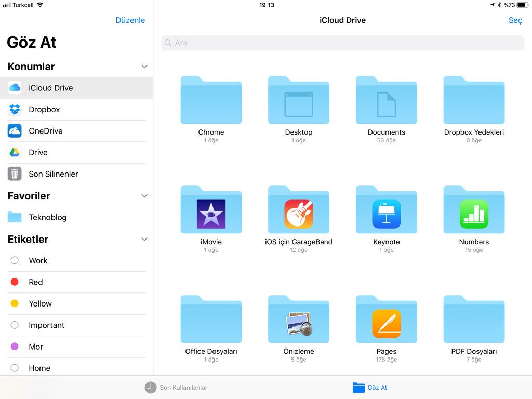
Task: Tap the Wi-Fi icon in status bar
Action: (x=40, y=5)
